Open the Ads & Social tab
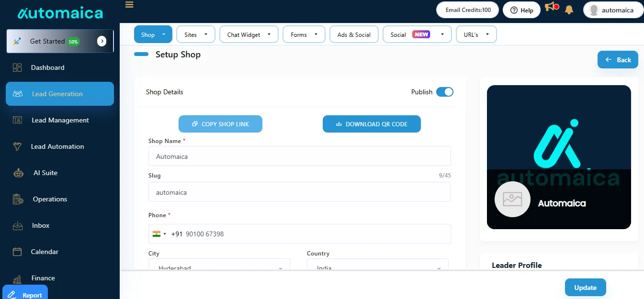 tap(354, 34)
